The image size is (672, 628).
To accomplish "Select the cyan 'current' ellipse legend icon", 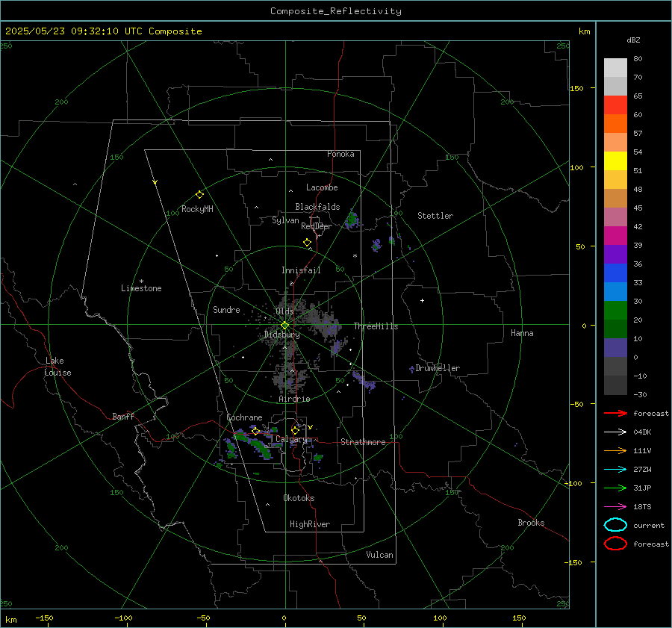I will [615, 525].
